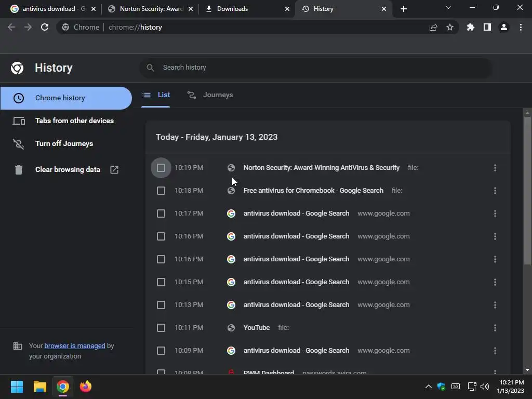Open the profile avatar menu

click(504, 27)
